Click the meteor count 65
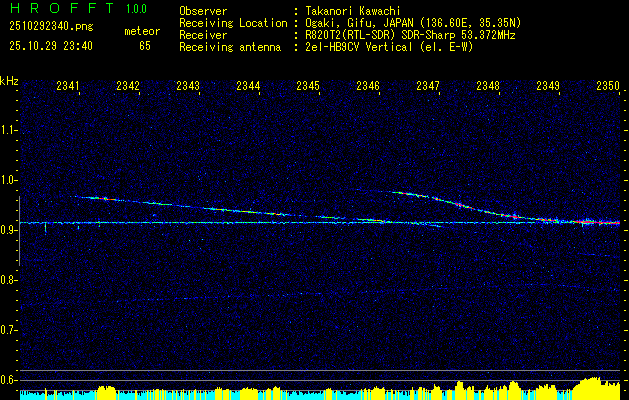 coord(145,46)
